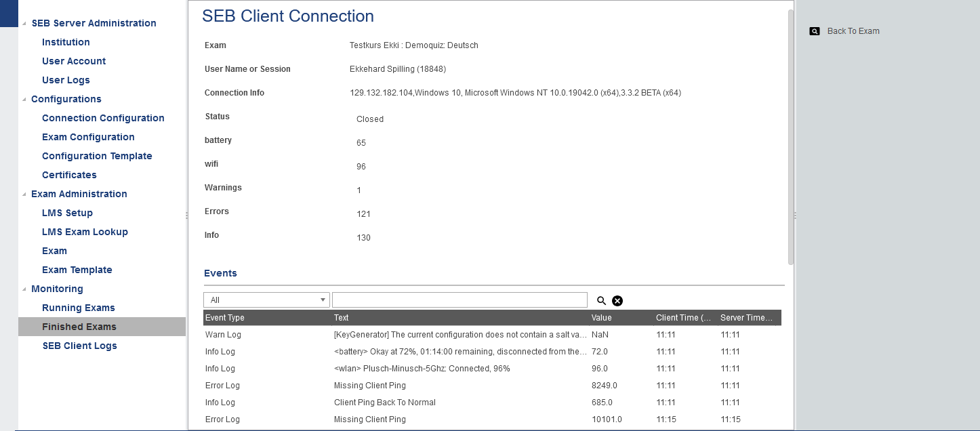Select the Warn Log KeyGenerator event row
Viewport: 980px width, 431px height.
point(461,335)
